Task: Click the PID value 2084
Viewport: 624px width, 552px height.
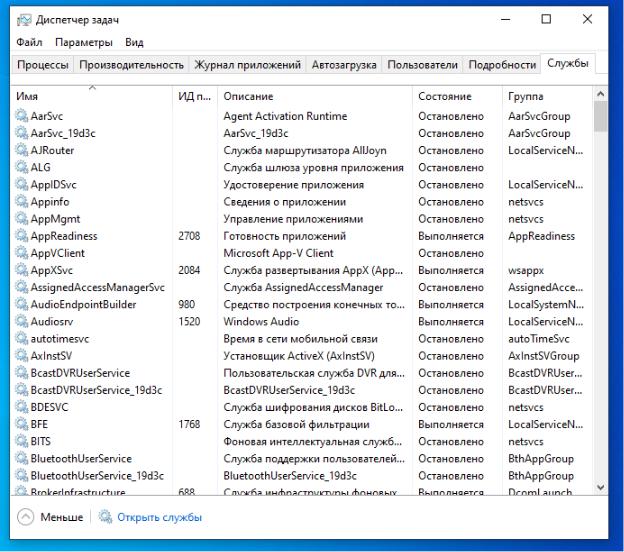Action: click(x=189, y=270)
